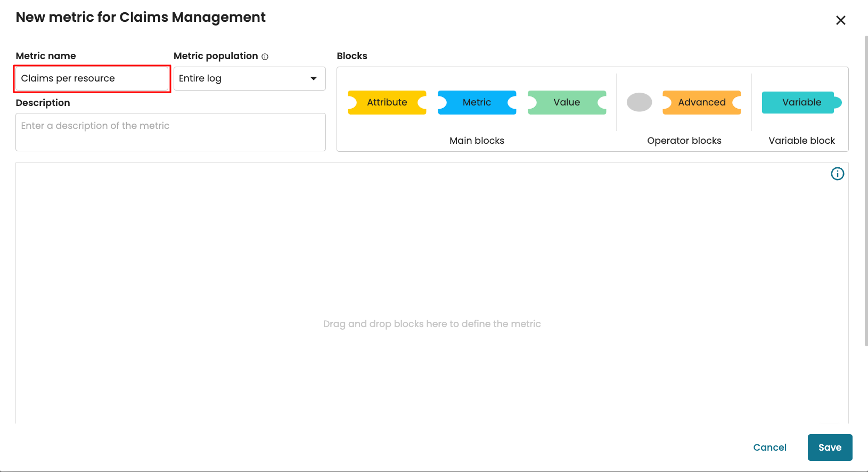
Task: Choose the green Value block
Action: pyautogui.click(x=567, y=102)
